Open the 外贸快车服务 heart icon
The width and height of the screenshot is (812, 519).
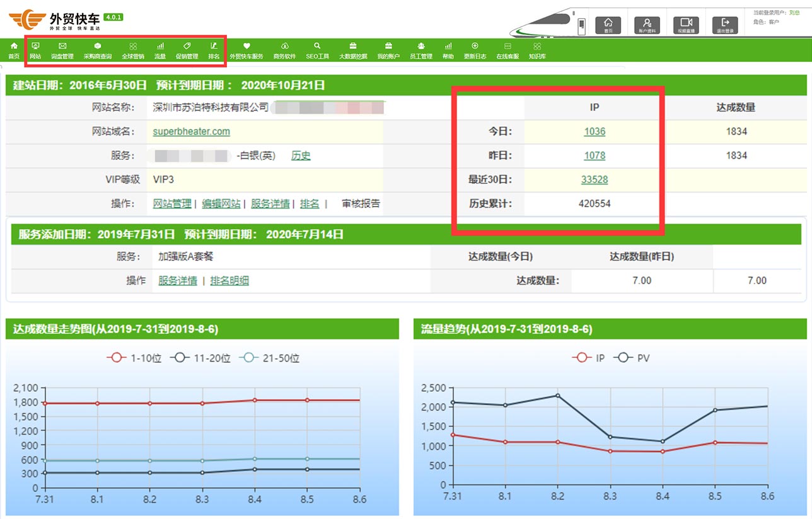(246, 50)
